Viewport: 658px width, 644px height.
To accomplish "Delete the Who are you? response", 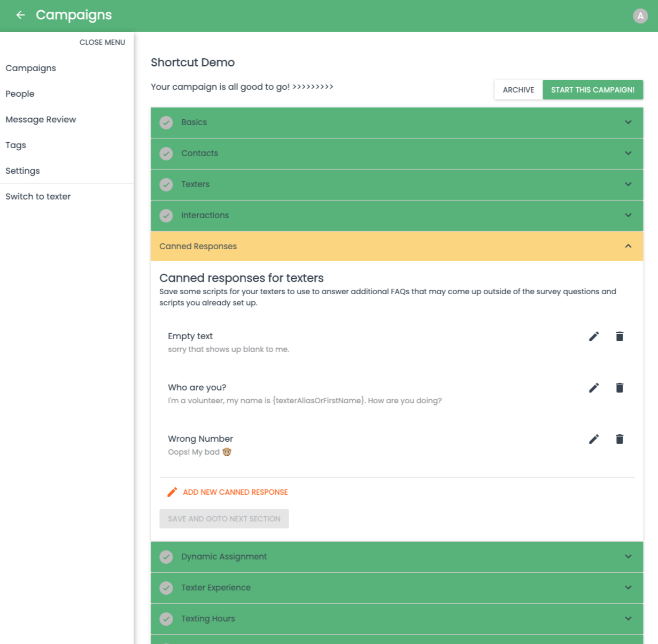I will (x=620, y=388).
